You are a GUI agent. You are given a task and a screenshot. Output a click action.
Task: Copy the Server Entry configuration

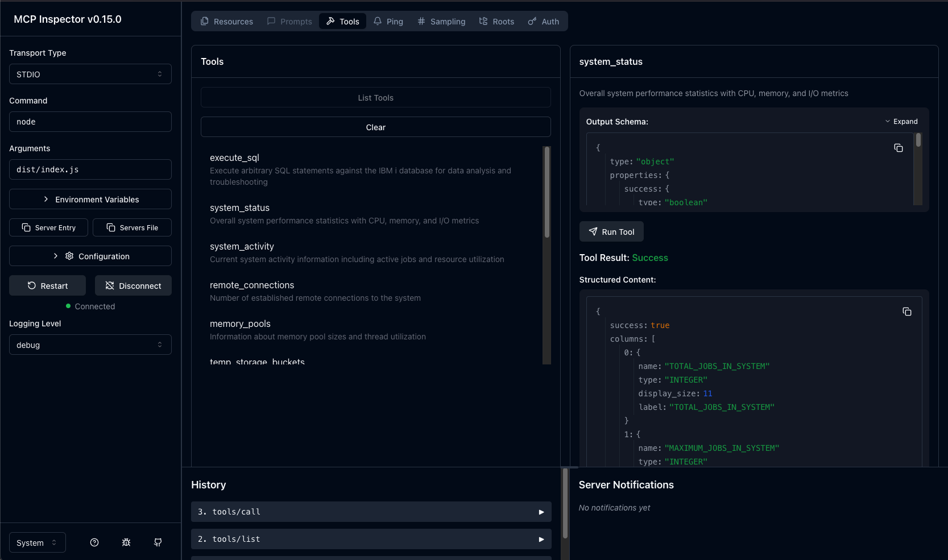coord(49,227)
